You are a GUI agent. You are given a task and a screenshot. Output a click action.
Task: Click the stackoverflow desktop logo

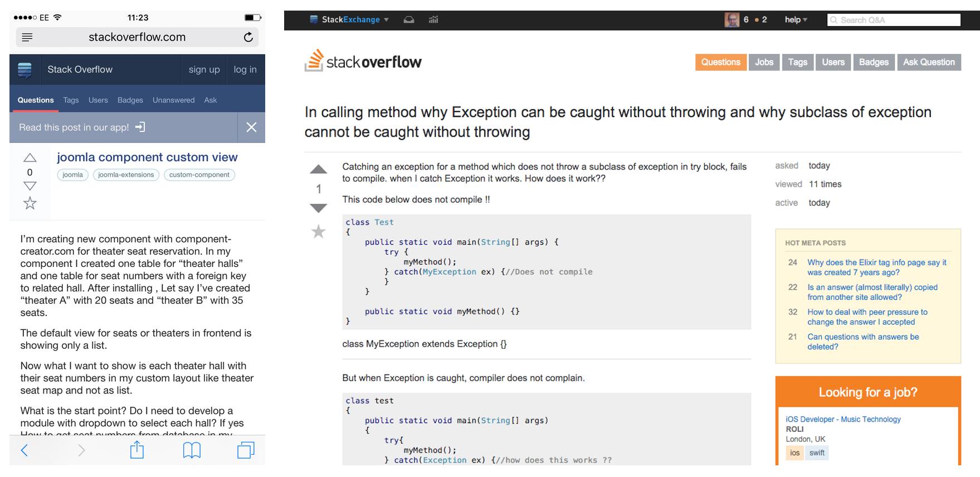click(363, 61)
